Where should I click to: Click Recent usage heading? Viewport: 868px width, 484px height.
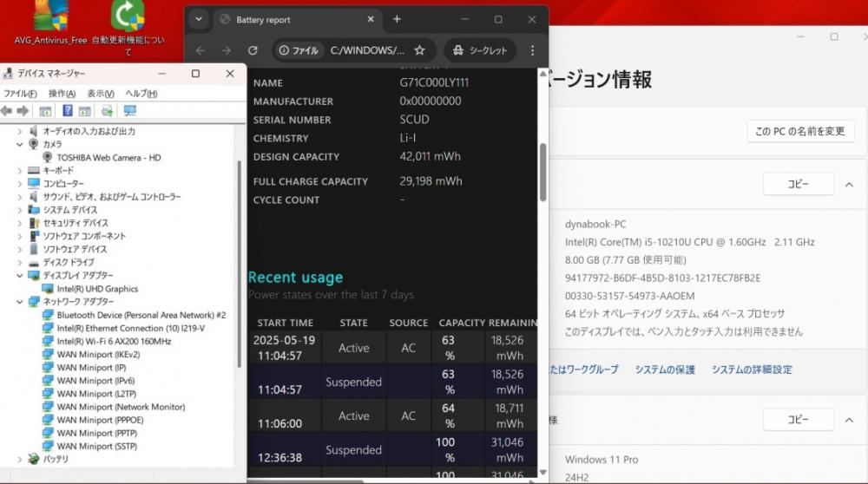tap(296, 277)
